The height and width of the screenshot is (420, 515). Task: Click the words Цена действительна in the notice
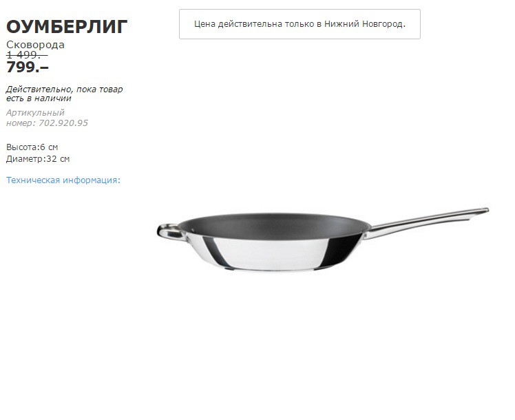238,24
